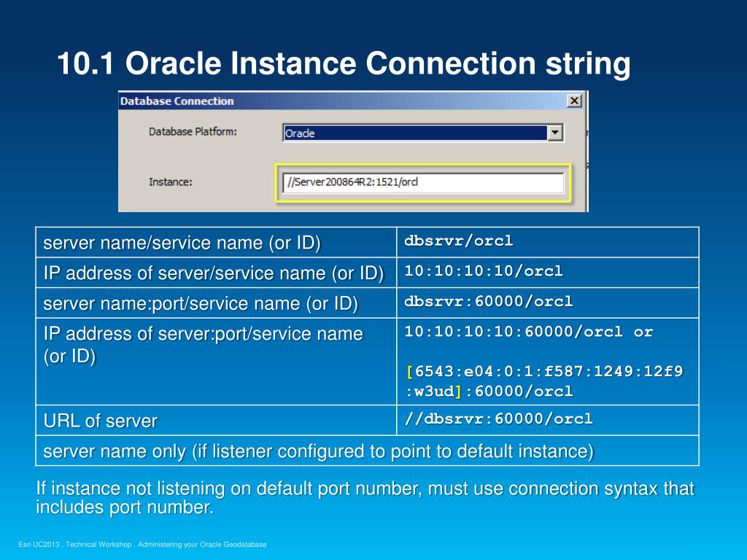Click the 'server name only' table row
Screen dimensions: 747x560
tap(368, 451)
